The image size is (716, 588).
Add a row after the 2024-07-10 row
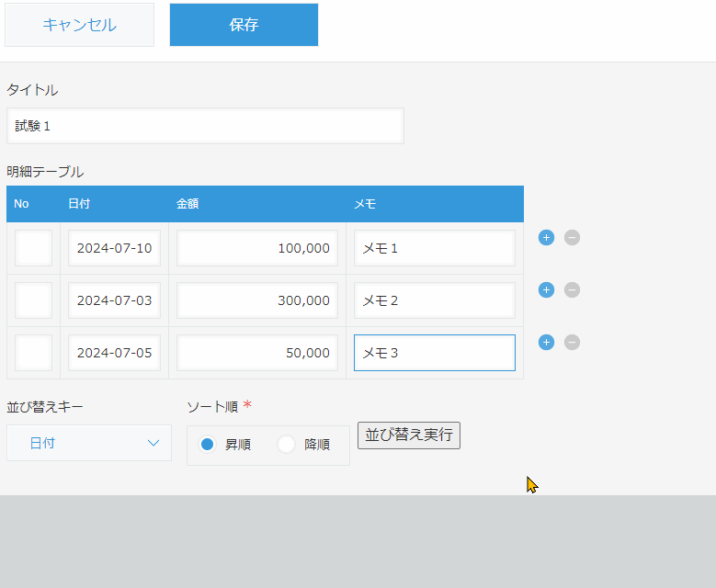point(546,238)
